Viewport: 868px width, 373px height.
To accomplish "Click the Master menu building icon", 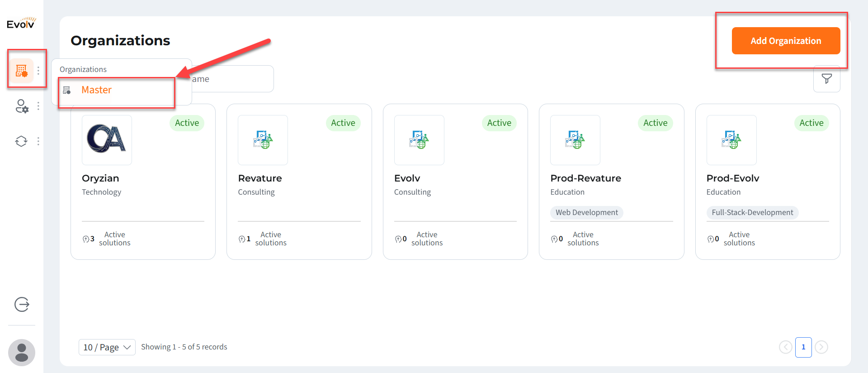I will 67,90.
